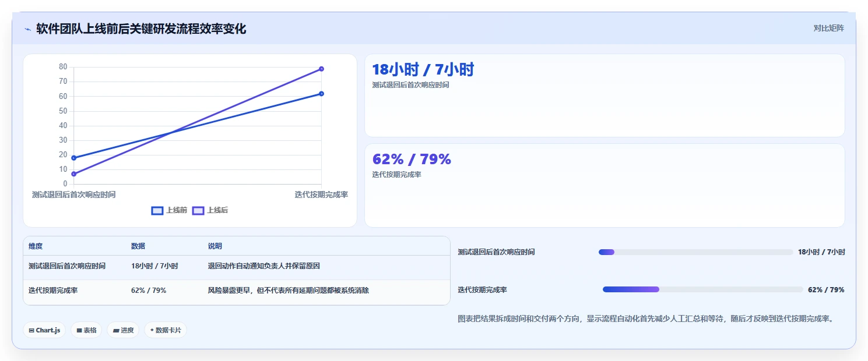Click the x-axis label 测试退回后首次响应时间

coord(73,195)
